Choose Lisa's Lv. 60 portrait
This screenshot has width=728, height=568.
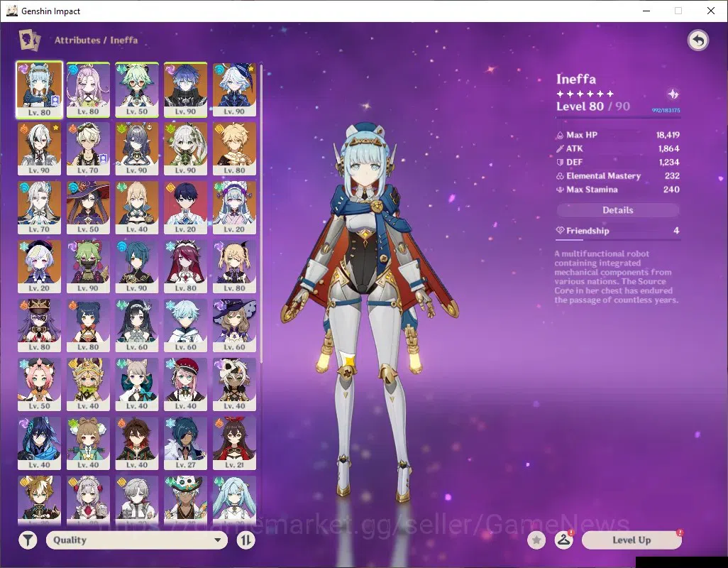tap(234, 326)
